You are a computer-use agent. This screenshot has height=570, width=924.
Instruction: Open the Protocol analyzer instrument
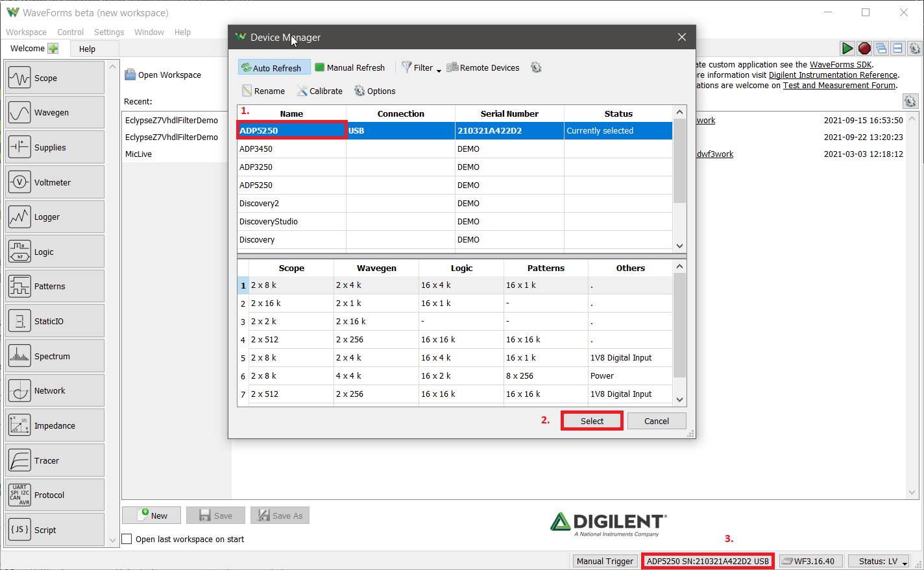pos(55,495)
